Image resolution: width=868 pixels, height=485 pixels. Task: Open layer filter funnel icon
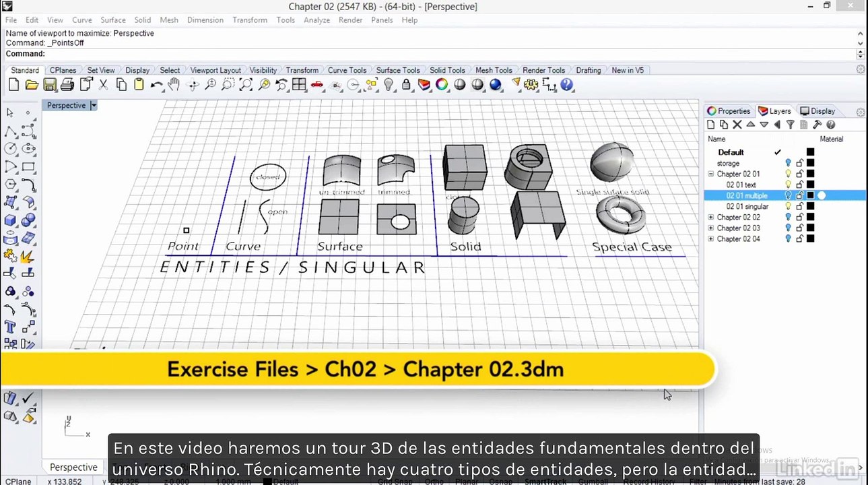tap(791, 125)
